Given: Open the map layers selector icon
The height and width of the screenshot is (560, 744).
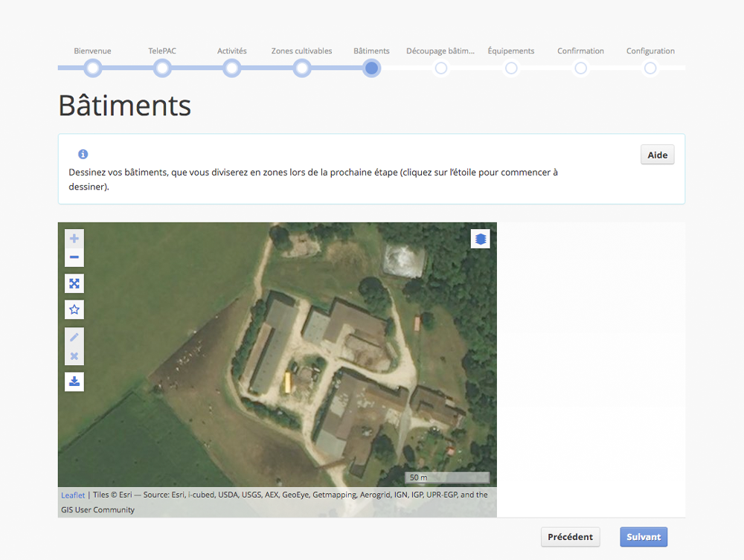Looking at the screenshot, I should 480,239.
